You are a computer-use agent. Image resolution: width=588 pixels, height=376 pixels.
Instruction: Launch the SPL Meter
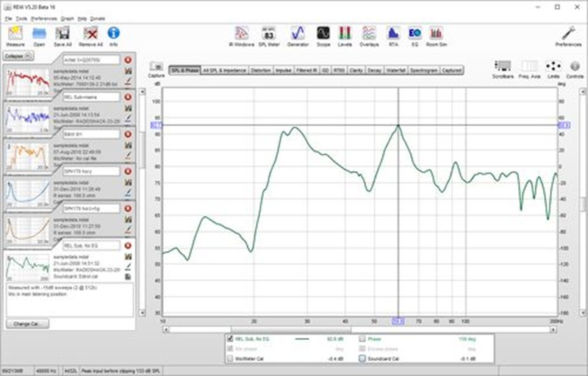click(x=269, y=36)
